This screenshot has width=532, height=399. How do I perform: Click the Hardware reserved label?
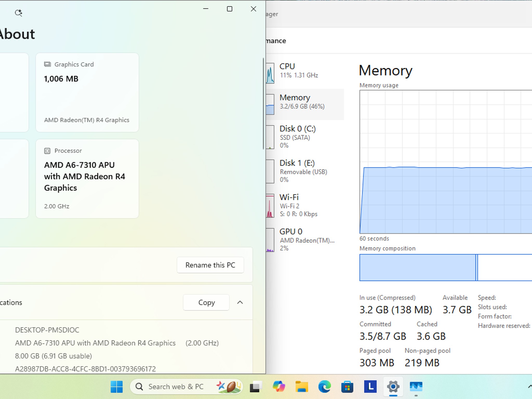(504, 326)
